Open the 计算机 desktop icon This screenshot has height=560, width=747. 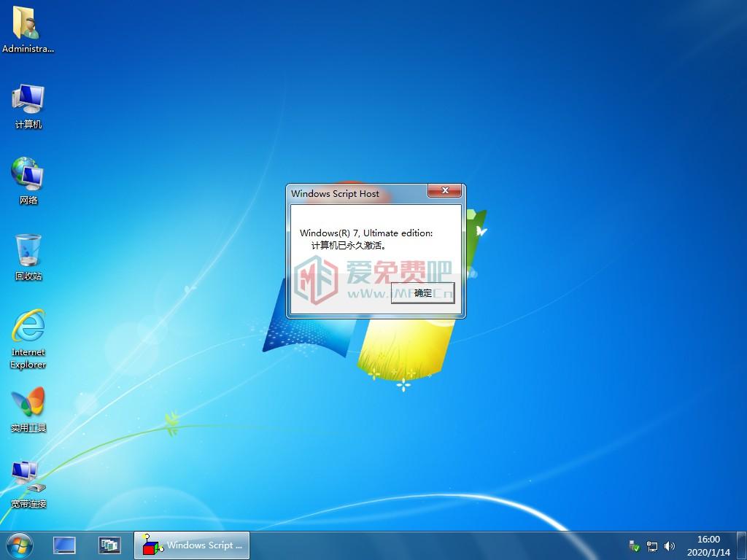(28, 106)
